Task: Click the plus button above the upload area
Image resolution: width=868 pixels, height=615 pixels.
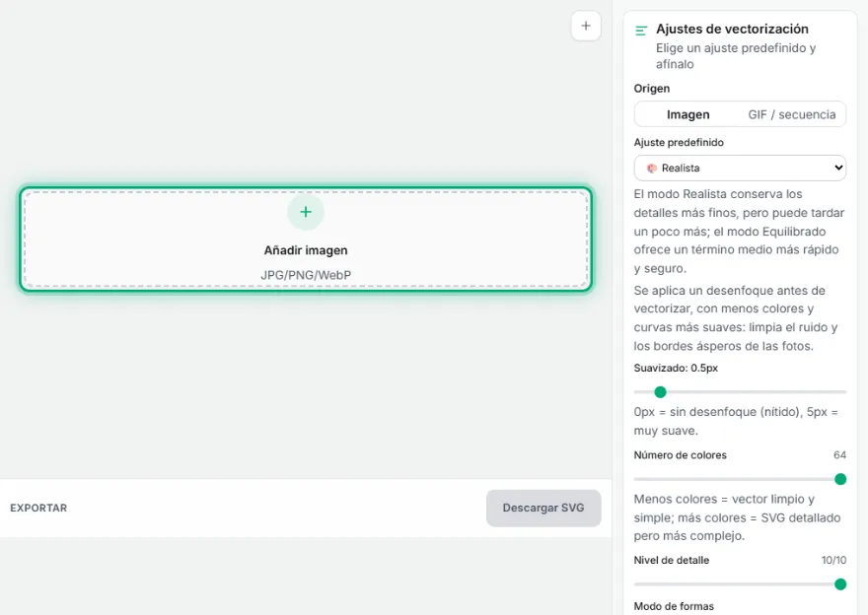Action: point(586,26)
